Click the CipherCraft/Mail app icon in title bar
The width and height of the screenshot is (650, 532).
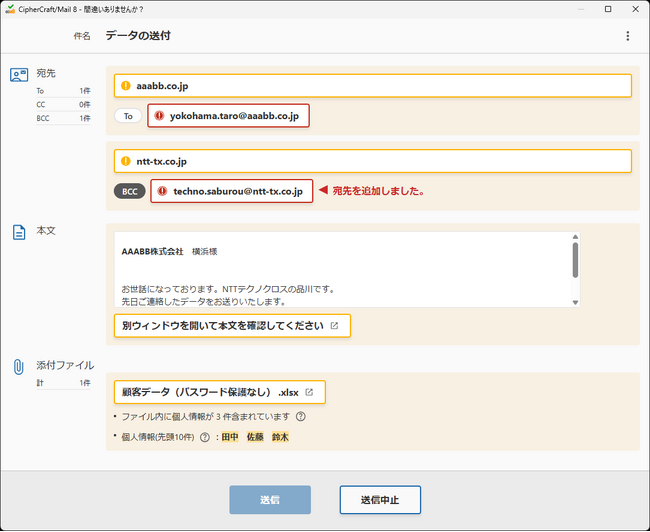(9, 8)
